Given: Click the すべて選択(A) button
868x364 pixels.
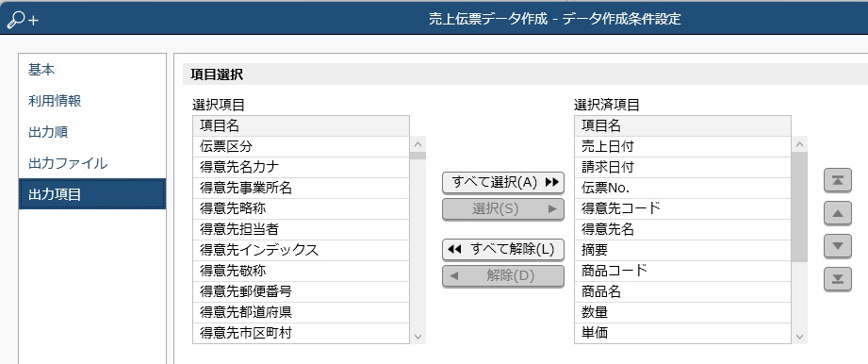Looking at the screenshot, I should pos(503,182).
